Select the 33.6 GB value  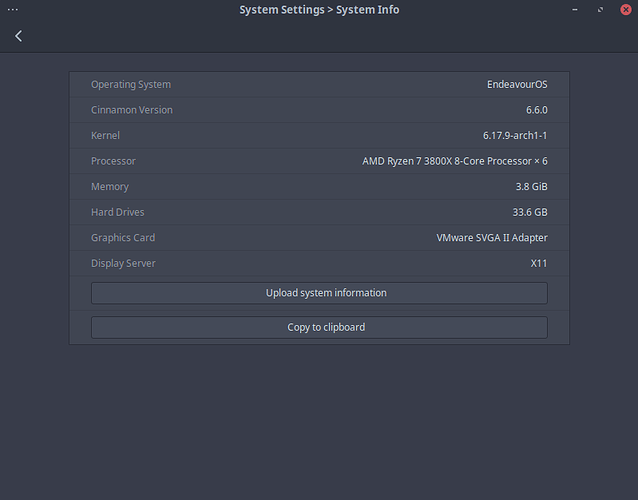(530, 212)
